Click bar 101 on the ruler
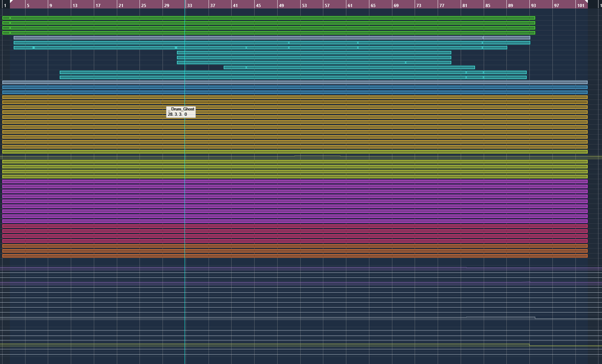The width and height of the screenshot is (602, 364). pyautogui.click(x=580, y=6)
